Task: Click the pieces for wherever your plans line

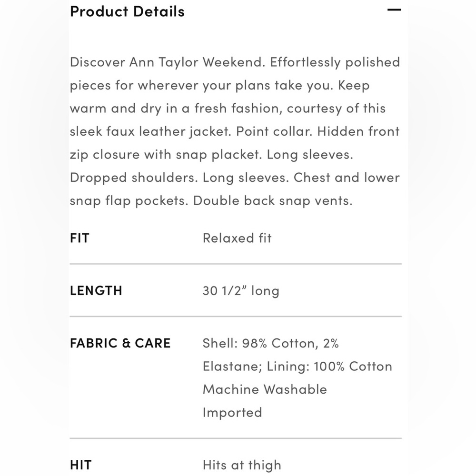Action: (x=220, y=85)
